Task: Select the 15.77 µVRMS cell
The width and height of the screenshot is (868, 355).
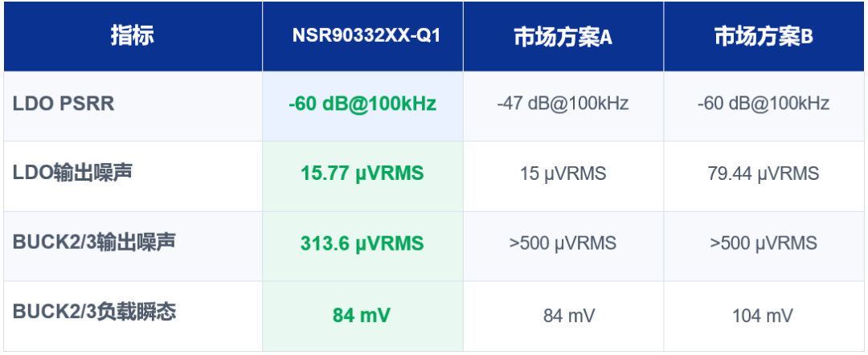Action: [x=362, y=173]
